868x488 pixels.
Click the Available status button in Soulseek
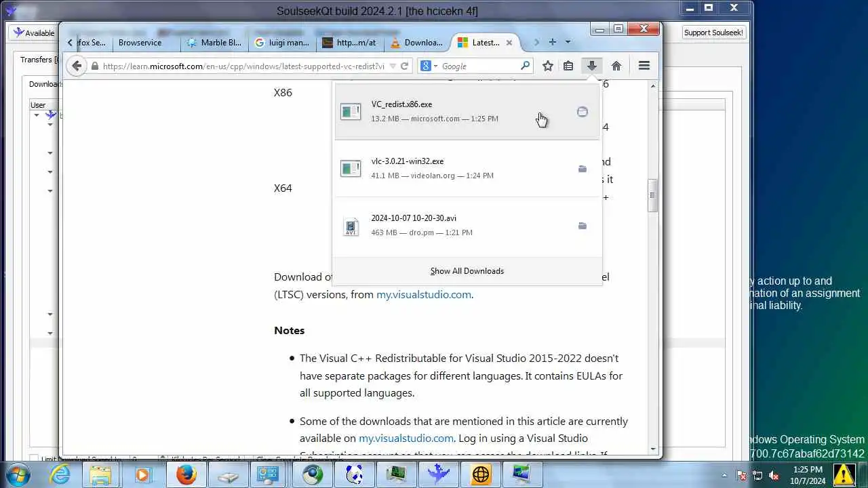coord(34,33)
